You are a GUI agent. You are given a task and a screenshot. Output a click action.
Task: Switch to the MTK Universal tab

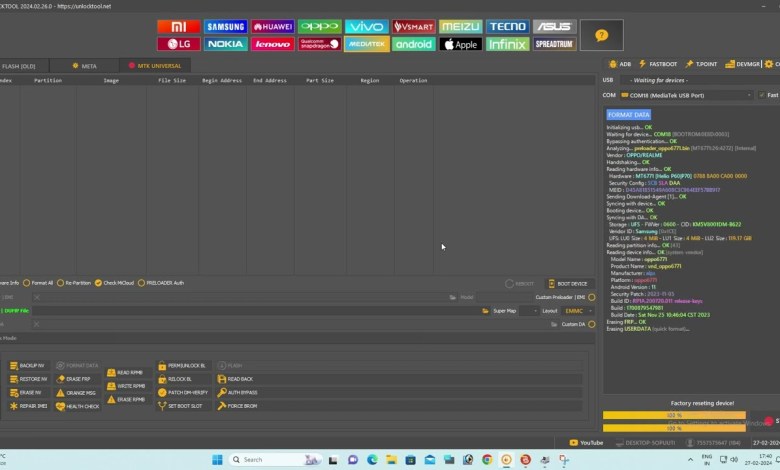pos(147,65)
